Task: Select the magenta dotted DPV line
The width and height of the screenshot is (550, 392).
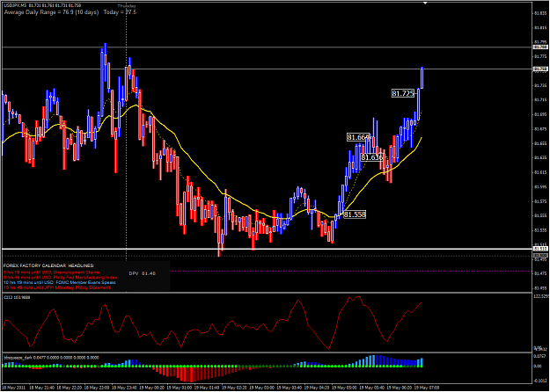Action: click(351, 271)
